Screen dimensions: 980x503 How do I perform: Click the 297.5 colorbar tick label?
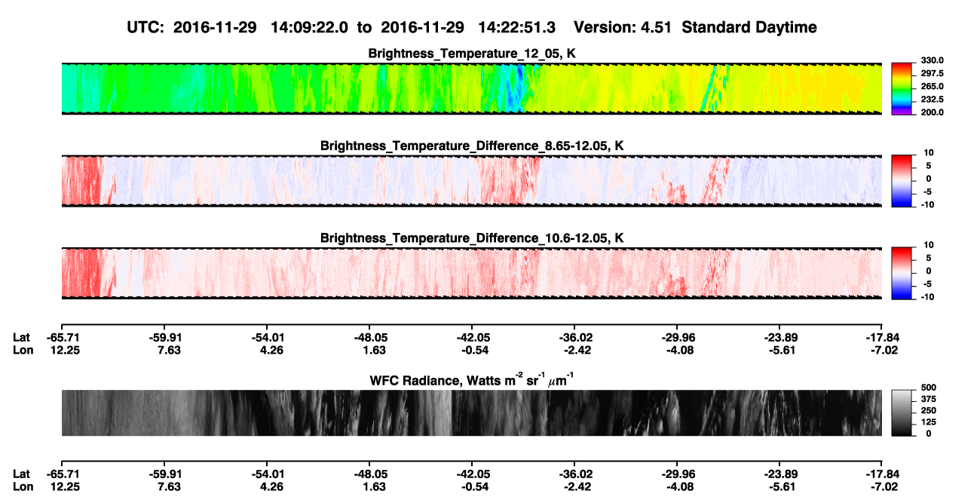pos(933,73)
